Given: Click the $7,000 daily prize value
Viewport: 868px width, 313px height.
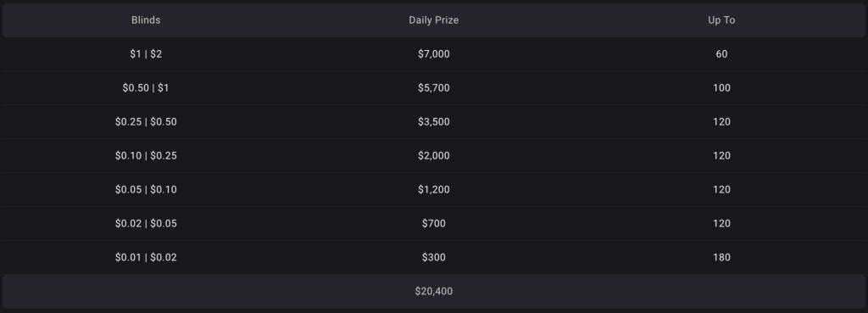Looking at the screenshot, I should 433,54.
